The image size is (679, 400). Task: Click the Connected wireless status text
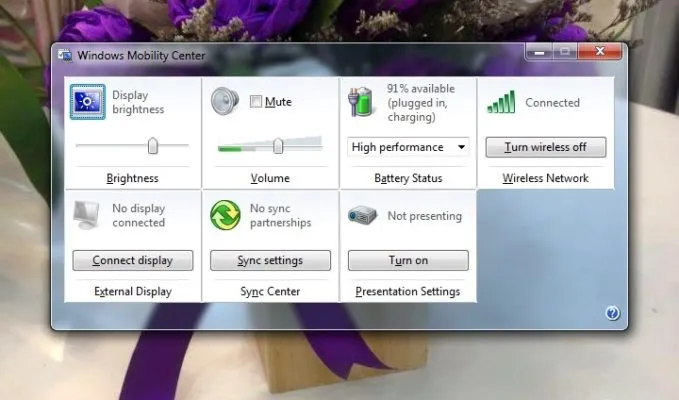552,103
